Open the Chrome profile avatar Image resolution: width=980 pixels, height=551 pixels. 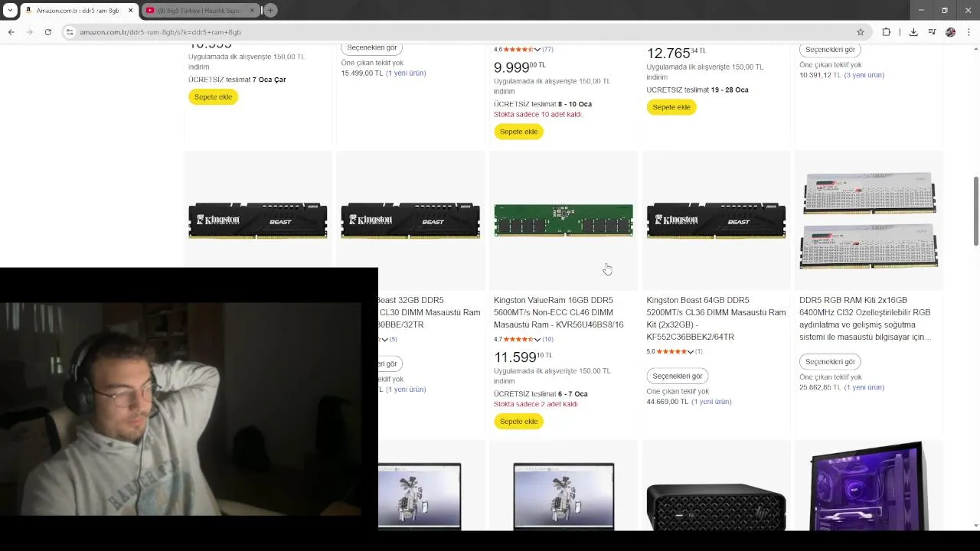pos(950,32)
